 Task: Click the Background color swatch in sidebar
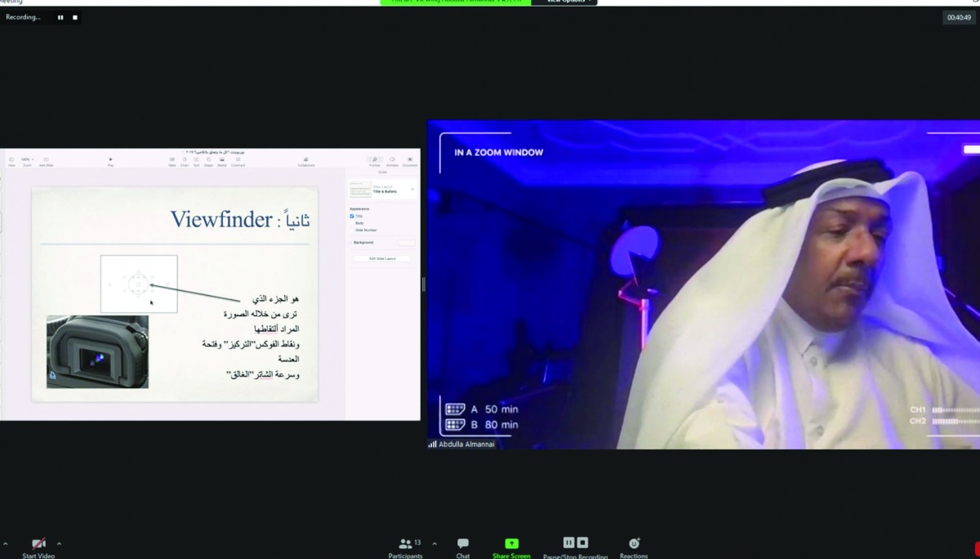[405, 243]
